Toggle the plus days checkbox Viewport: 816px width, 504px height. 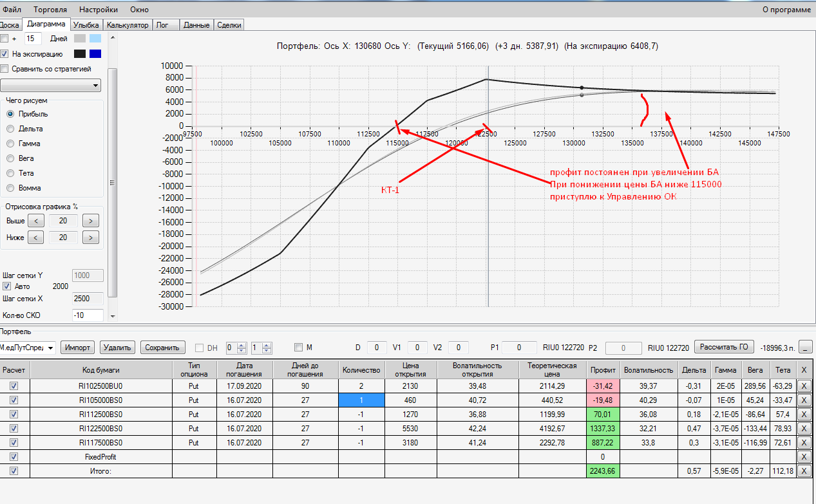5,39
